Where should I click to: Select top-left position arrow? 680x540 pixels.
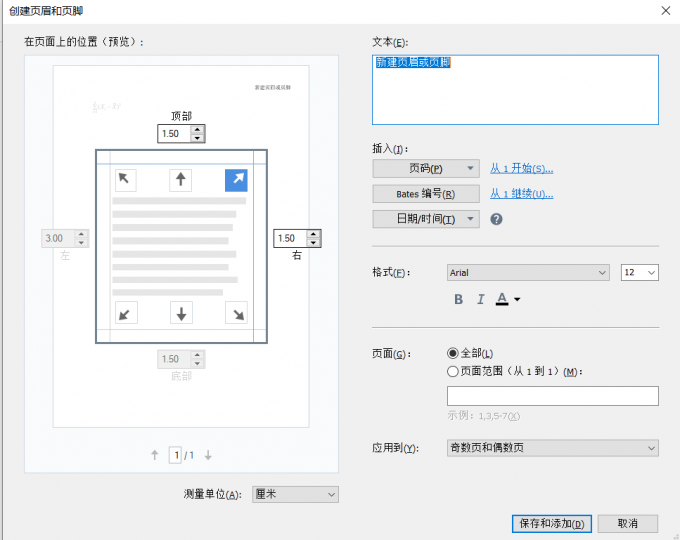click(126, 180)
